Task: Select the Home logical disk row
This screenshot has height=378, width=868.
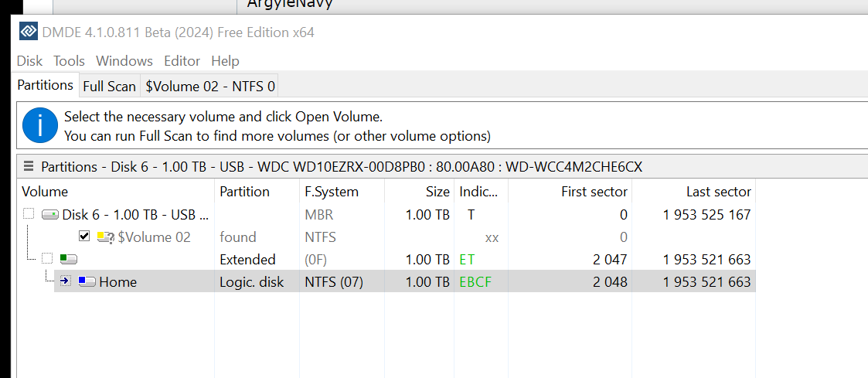Action: coord(405,281)
